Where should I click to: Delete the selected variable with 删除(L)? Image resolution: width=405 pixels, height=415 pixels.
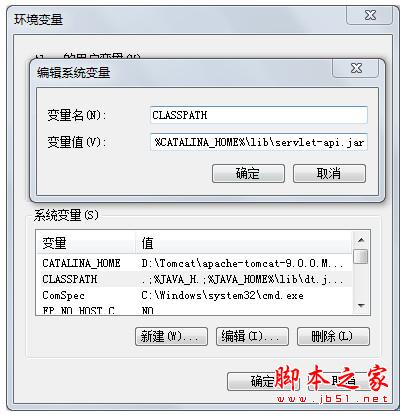pyautogui.click(x=333, y=336)
